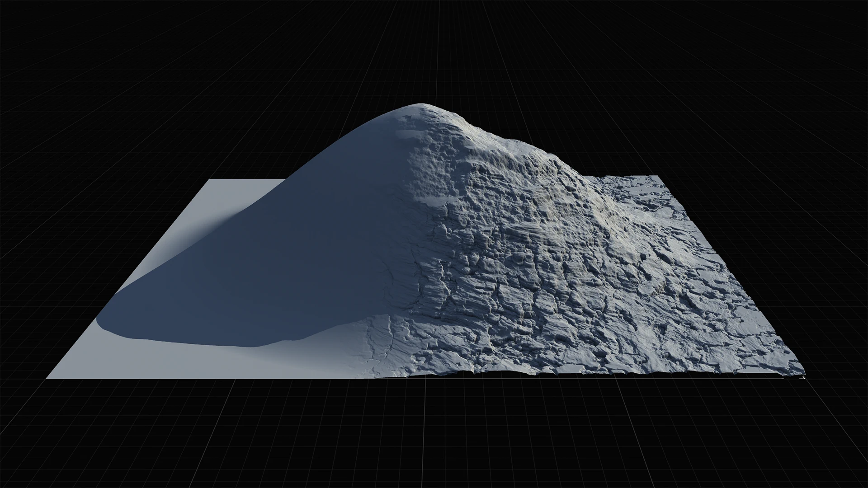Click the terrain's back-right corner
Viewport: 868px width, 488px height.
coord(656,176)
